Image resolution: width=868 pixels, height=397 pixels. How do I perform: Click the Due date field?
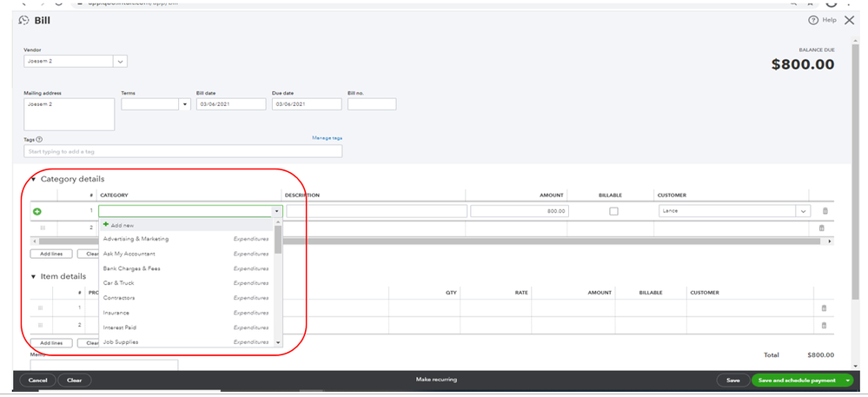(307, 104)
